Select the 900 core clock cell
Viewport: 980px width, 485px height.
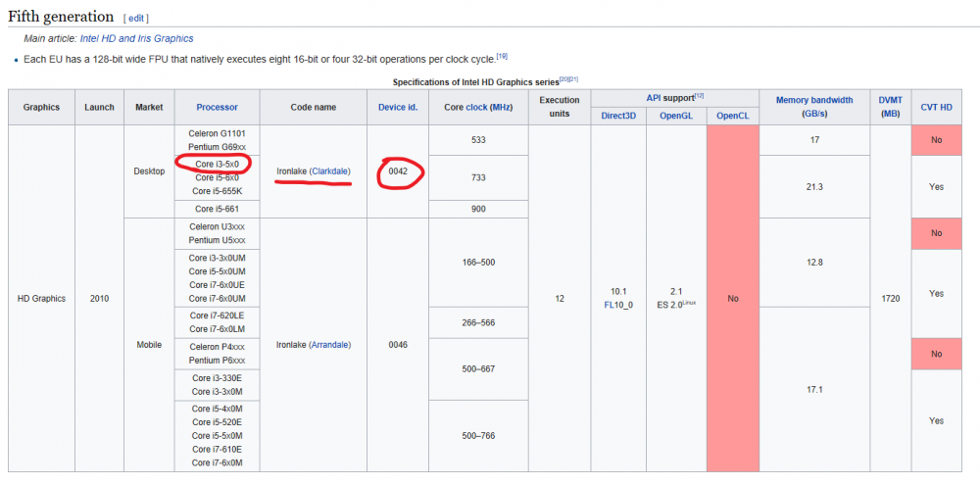point(479,209)
